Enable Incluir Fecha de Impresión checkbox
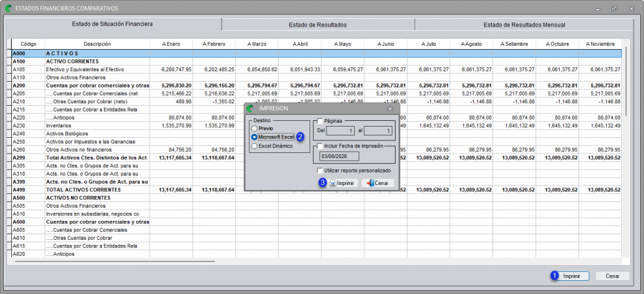Image resolution: width=644 pixels, height=294 pixels. 320,146
